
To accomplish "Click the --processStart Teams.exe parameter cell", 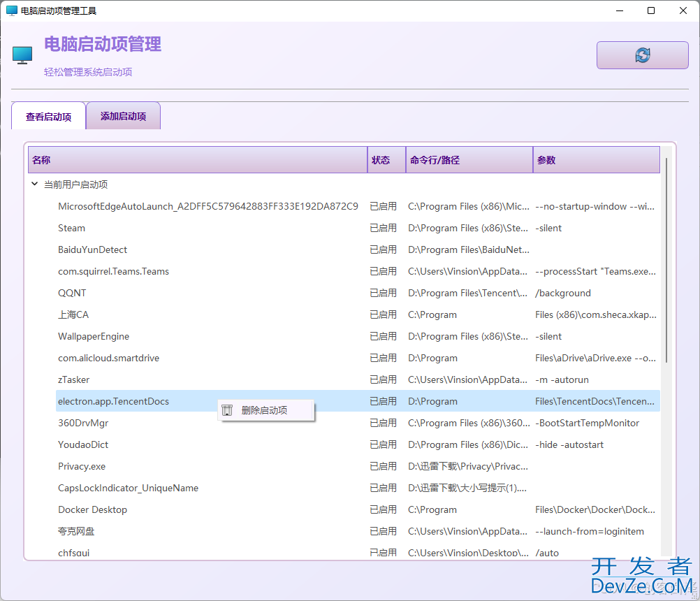I will (x=595, y=271).
